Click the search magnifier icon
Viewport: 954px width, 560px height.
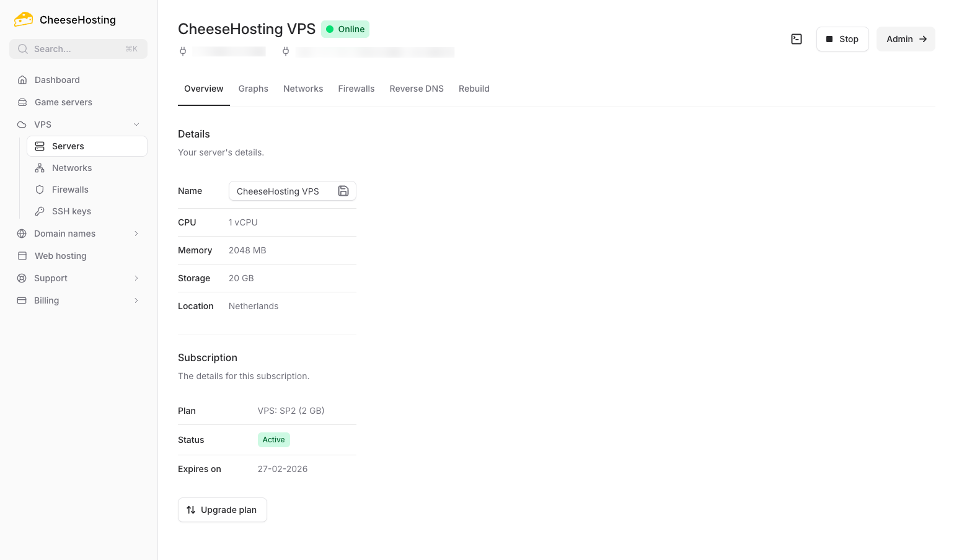point(22,48)
